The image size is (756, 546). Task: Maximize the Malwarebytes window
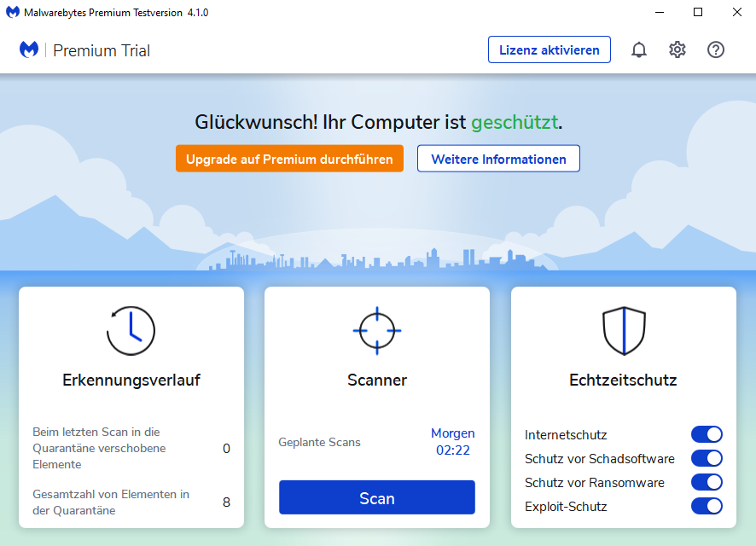point(698,12)
